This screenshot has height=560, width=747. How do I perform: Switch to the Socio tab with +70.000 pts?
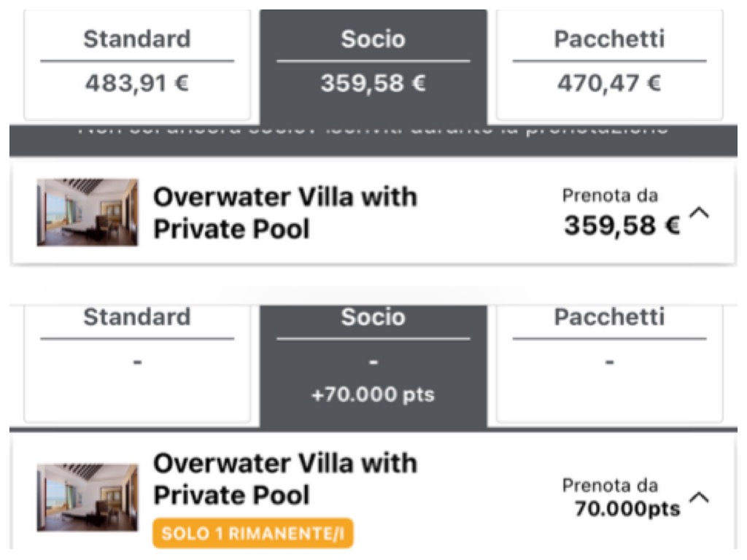[x=373, y=366]
